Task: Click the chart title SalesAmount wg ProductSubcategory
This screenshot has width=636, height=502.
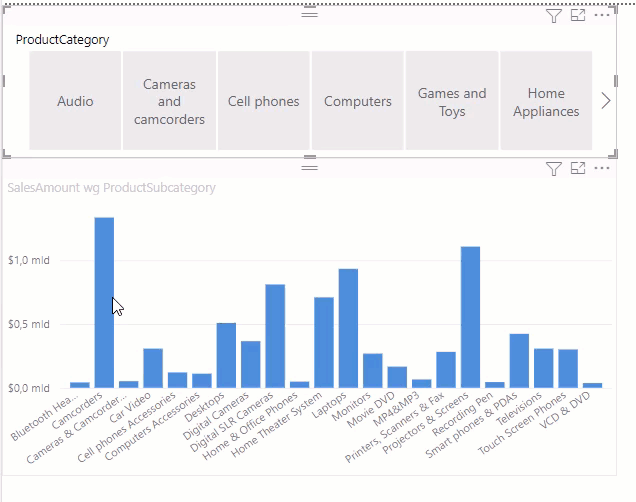Action: point(112,188)
